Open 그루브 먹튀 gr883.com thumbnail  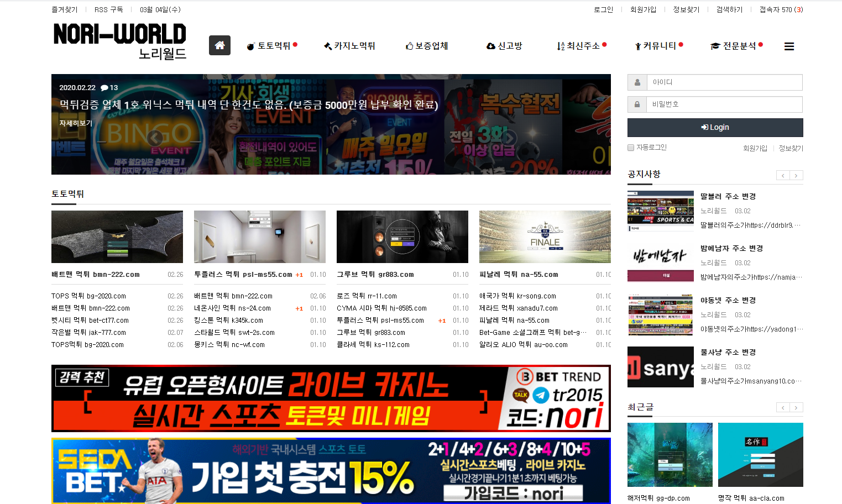click(x=402, y=237)
